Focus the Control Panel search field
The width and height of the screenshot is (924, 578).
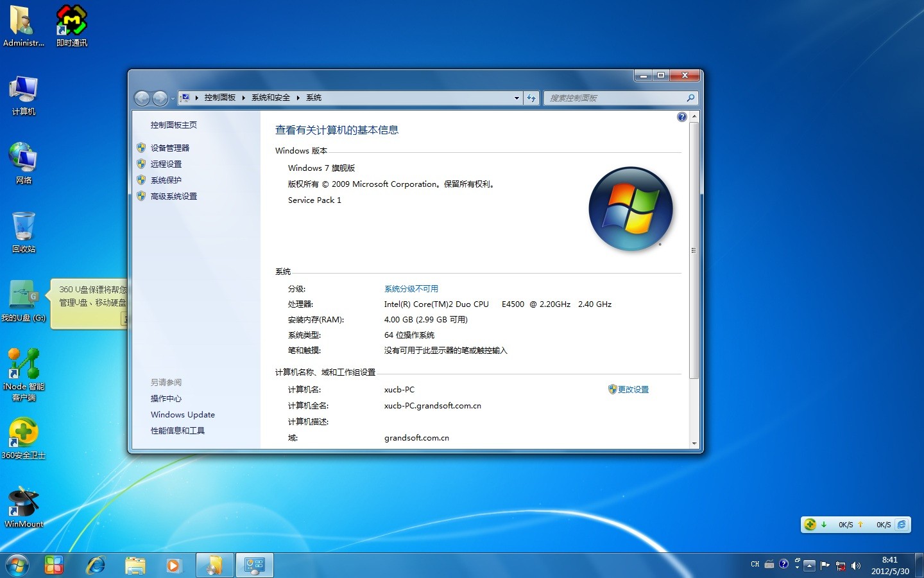(620, 98)
